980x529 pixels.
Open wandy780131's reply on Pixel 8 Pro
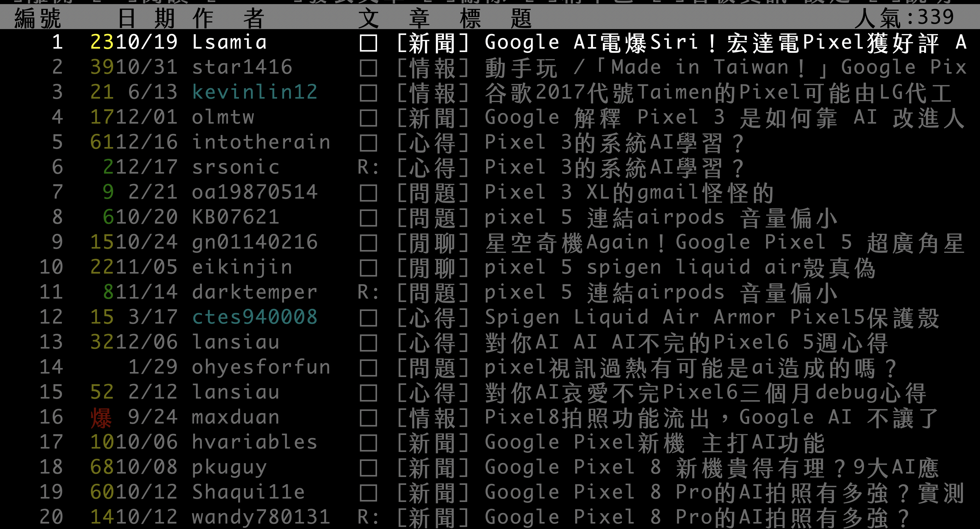pos(490,517)
